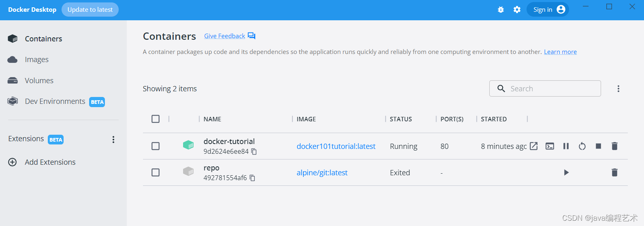644x226 pixels.
Task: Open the repo container name
Action: (211, 168)
